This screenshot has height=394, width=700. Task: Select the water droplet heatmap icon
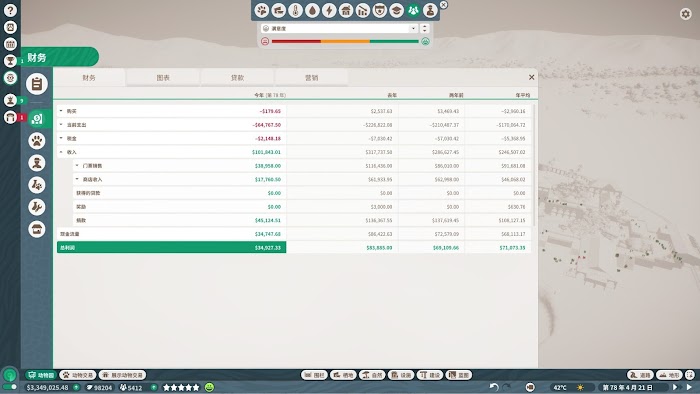[x=312, y=10]
